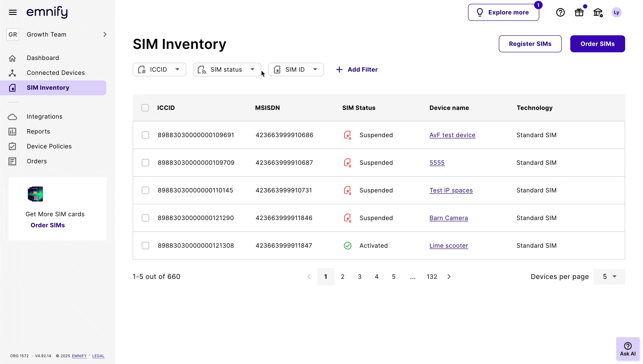This screenshot has width=643, height=364.
Task: Expand the ICCID filter dropdown
Action: [159, 70]
